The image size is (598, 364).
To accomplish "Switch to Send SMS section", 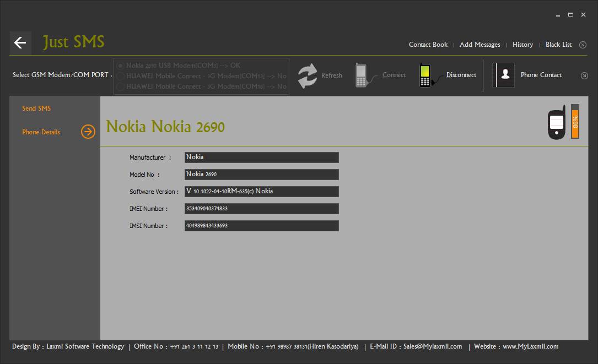I will click(36, 108).
